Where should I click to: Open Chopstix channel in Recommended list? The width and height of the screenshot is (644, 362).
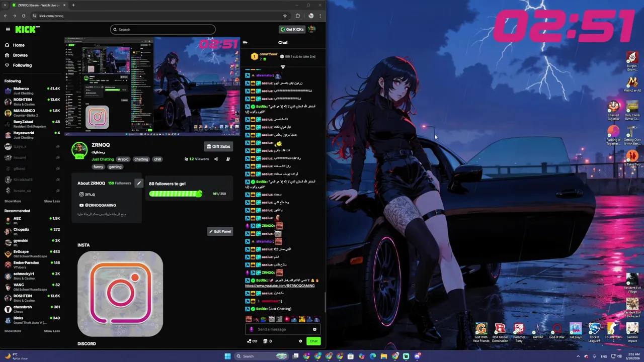tap(32, 232)
